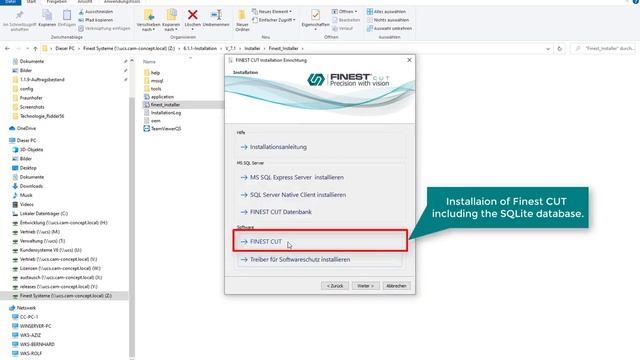Viewport: 640px width, 360px height.
Task: Click Auswahl umkehren
Action: [389, 29]
